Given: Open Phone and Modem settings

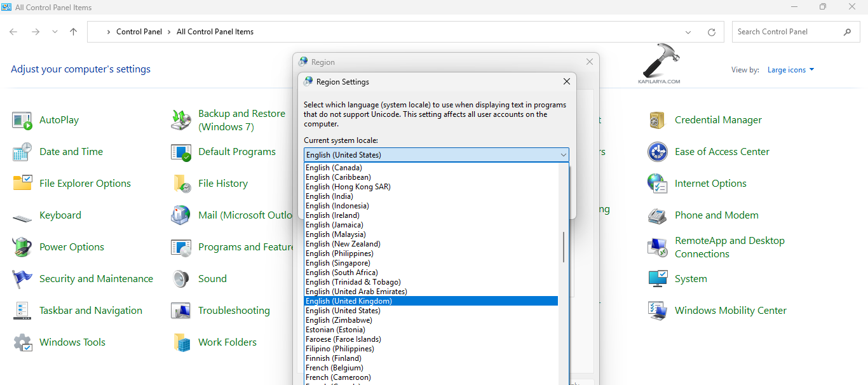Looking at the screenshot, I should tap(716, 215).
